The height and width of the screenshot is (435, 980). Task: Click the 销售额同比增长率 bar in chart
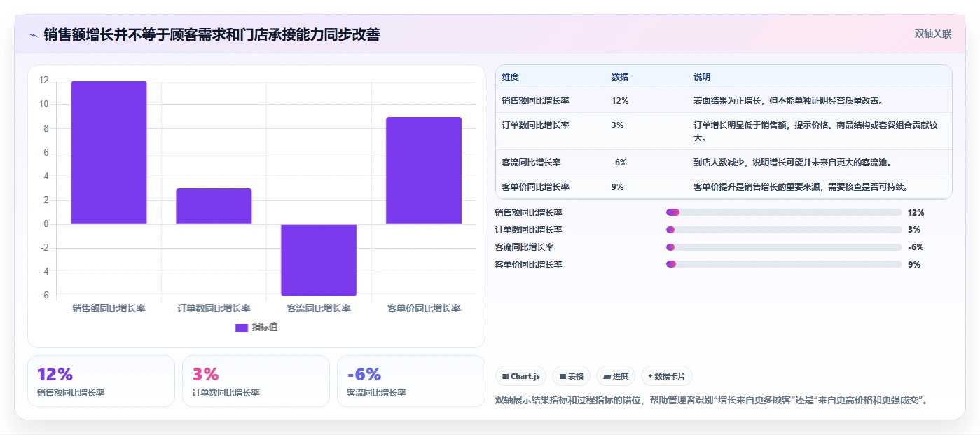109,153
